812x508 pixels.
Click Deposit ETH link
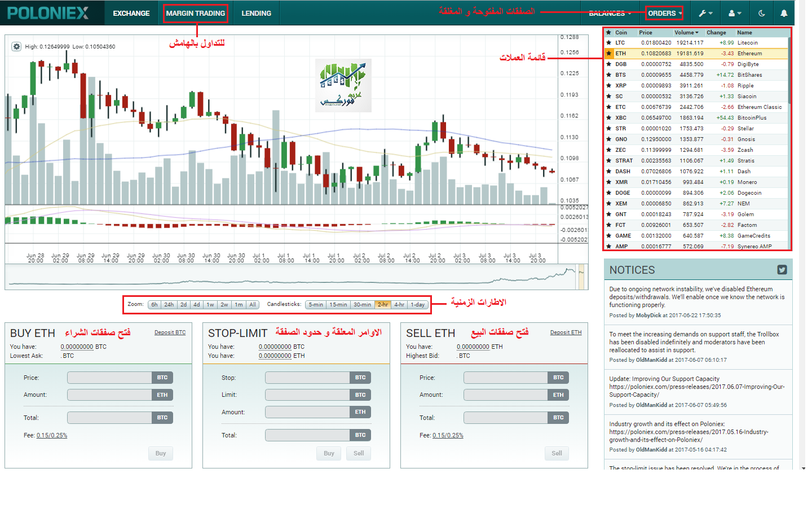(566, 332)
